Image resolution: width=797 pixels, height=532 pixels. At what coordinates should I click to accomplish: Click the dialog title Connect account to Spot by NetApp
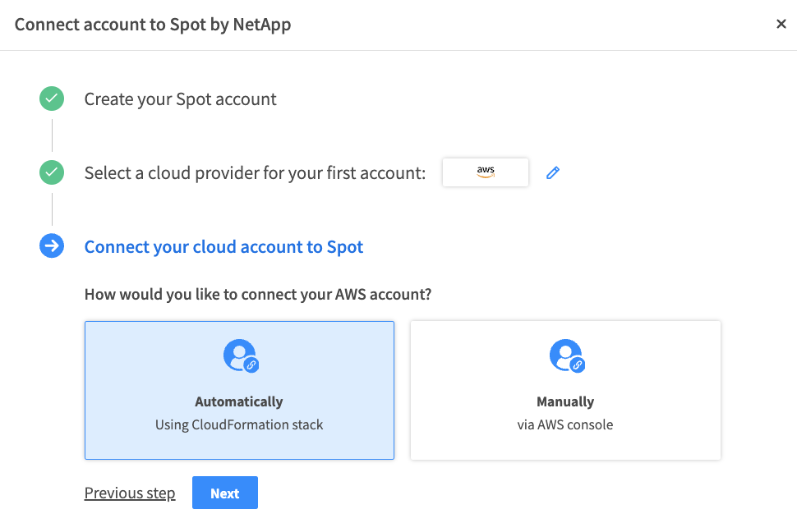pyautogui.click(x=153, y=25)
